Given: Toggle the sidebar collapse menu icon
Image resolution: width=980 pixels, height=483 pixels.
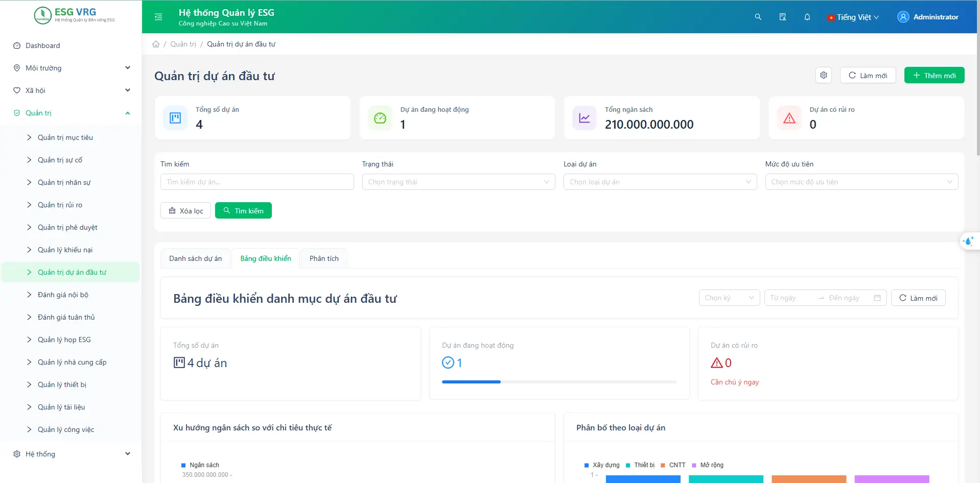Looking at the screenshot, I should 158,17.
